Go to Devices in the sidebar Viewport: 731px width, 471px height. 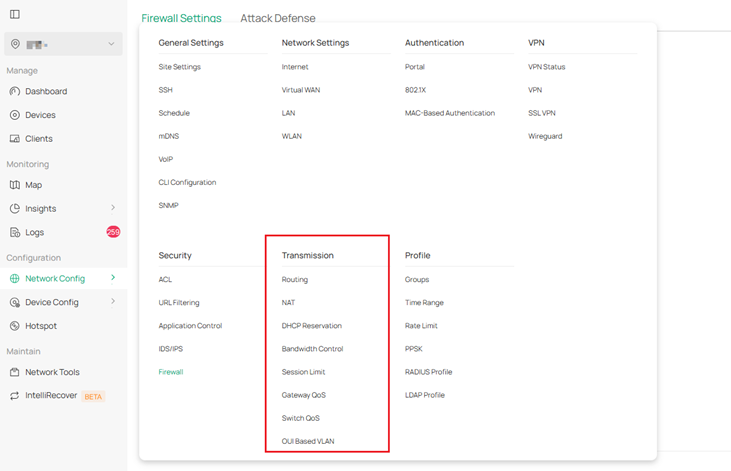(x=41, y=115)
